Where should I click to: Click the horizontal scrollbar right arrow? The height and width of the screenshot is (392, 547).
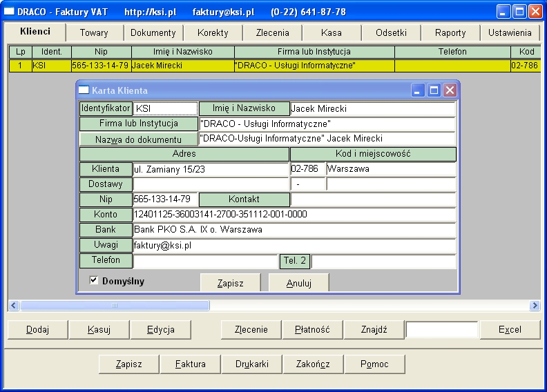coord(534,306)
